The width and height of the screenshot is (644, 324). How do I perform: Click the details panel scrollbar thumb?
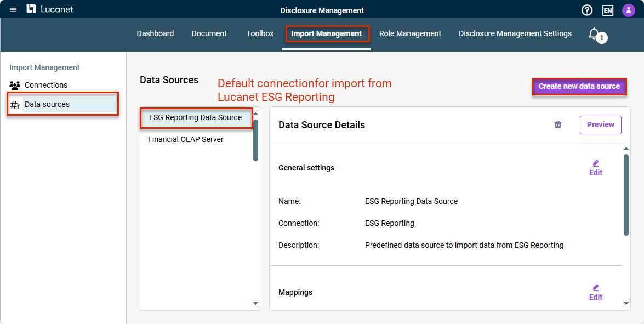point(626,195)
